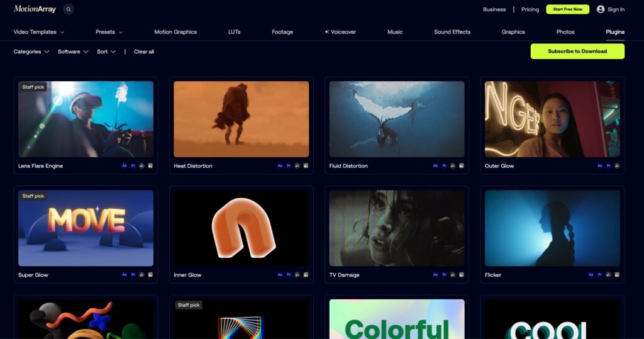The width and height of the screenshot is (644, 339).
Task: Click Premiere Pro icon on Flicker
Action: (x=599, y=274)
